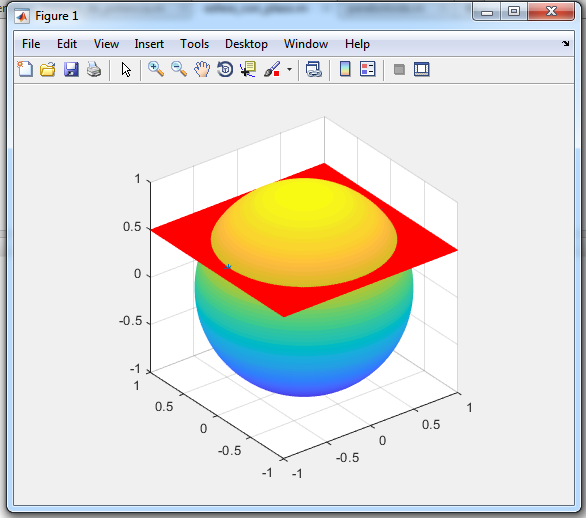This screenshot has height=518, width=586.
Task: Insert a colorbar using the Colorbar icon
Action: pyautogui.click(x=345, y=70)
